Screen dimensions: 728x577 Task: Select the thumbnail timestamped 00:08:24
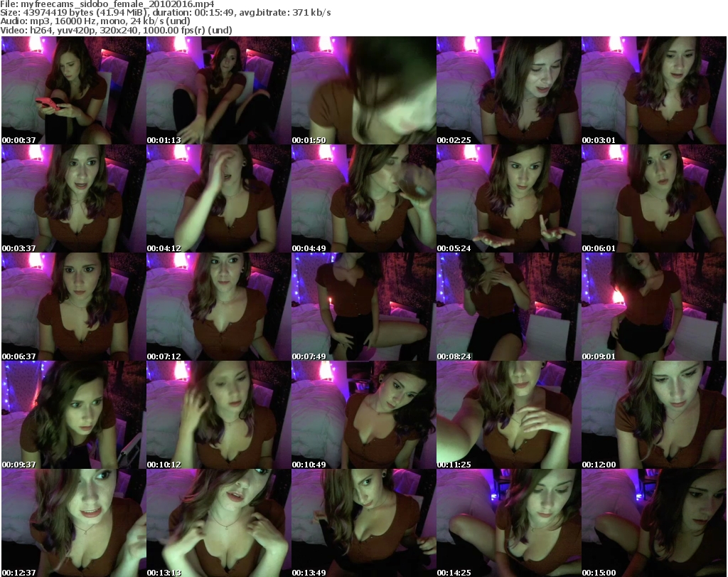click(x=509, y=307)
